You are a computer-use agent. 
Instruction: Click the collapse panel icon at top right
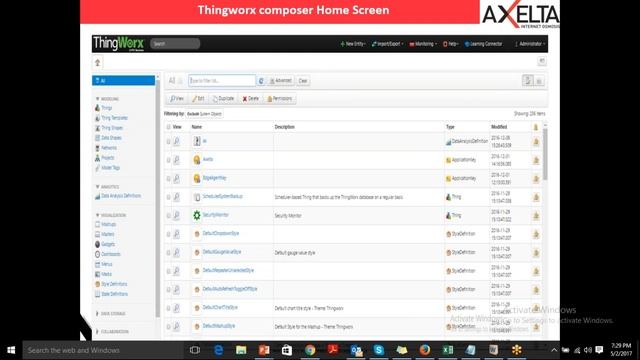click(x=542, y=61)
